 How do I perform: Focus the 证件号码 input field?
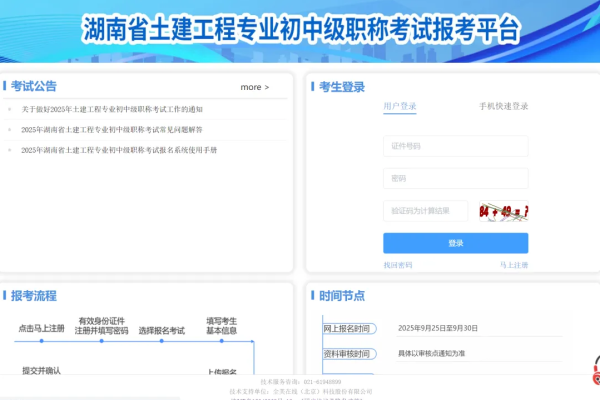click(x=455, y=146)
